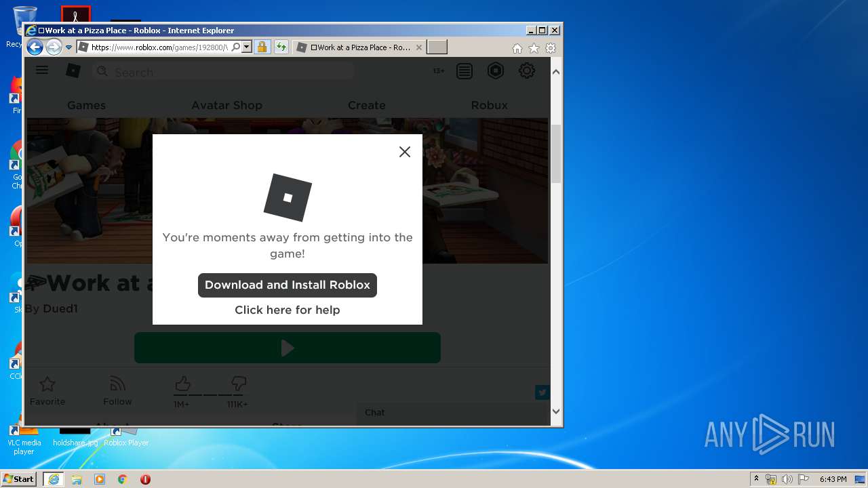The image size is (868, 488).
Task: Click Internet Explorer's forward arrow
Action: point(54,47)
